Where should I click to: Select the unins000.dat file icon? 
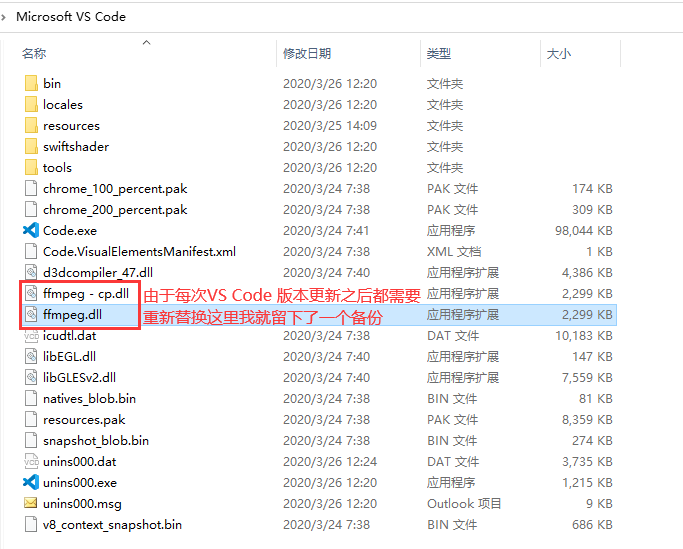point(31,461)
